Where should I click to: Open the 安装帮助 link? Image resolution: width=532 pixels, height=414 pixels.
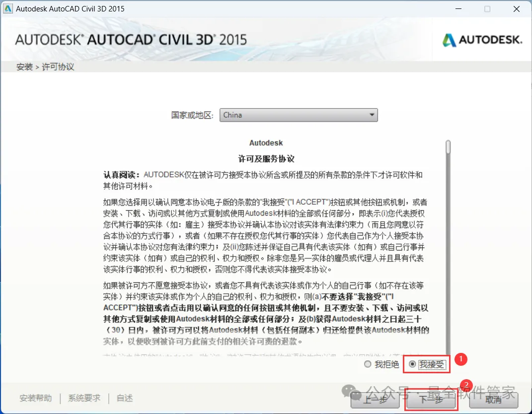tap(36, 398)
